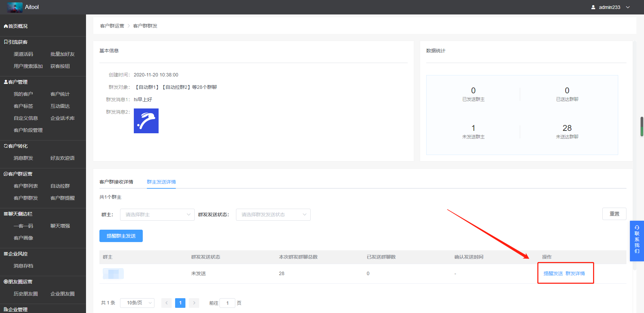Open 客户标签 page
The image size is (644, 313).
[23, 106]
